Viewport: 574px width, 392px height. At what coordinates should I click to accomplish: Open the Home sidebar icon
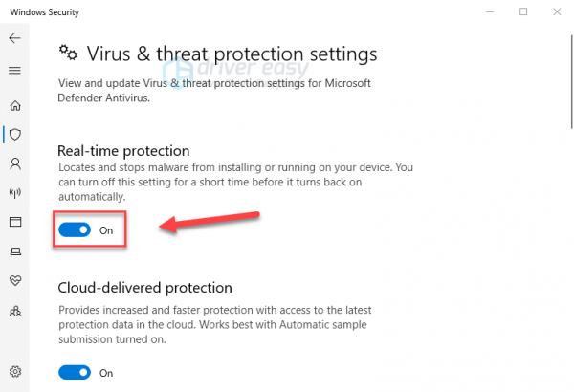coord(15,105)
